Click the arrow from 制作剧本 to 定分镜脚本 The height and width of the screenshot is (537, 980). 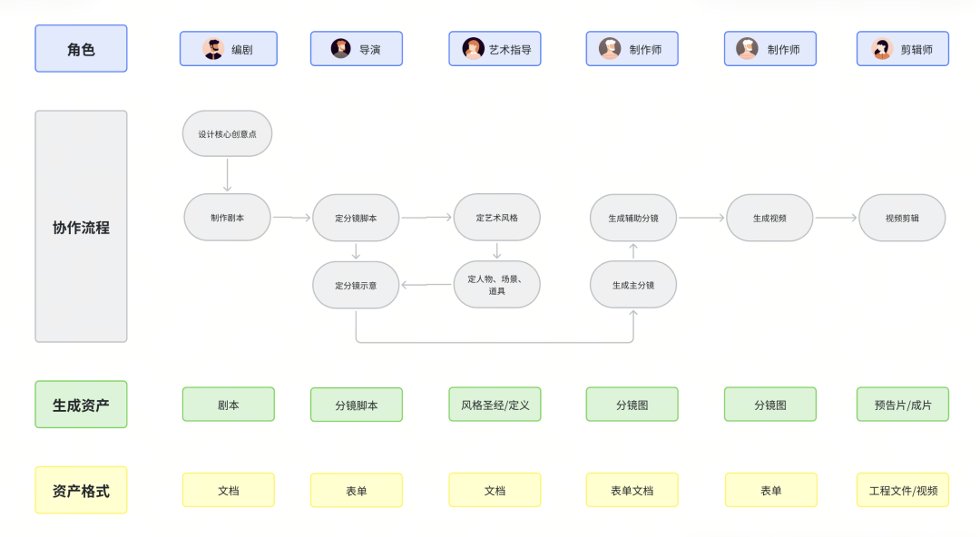291,218
